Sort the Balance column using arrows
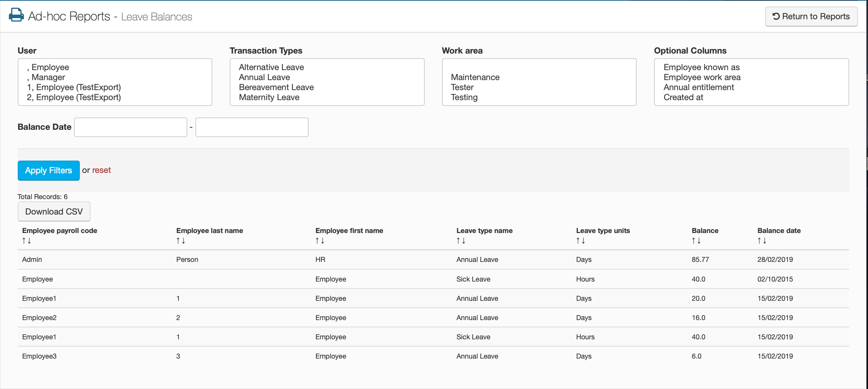Image resolution: width=868 pixels, height=389 pixels. pyautogui.click(x=696, y=241)
